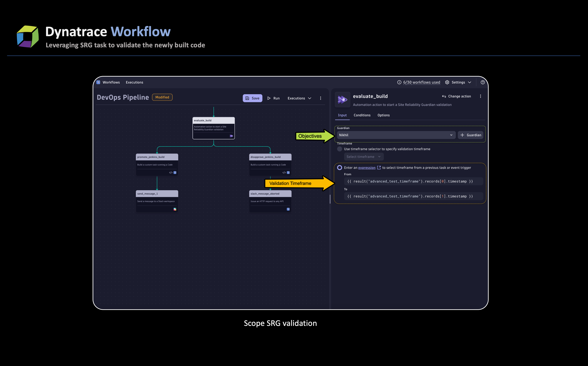Click the info icon beside workflows used
588x366 pixels.
point(399,82)
